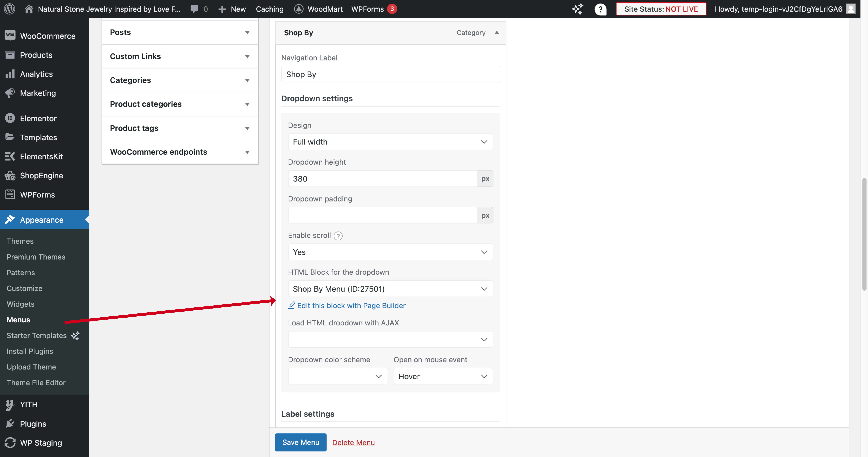This screenshot has width=868, height=457.
Task: Click the Elementor sidebar icon
Action: tap(10, 118)
